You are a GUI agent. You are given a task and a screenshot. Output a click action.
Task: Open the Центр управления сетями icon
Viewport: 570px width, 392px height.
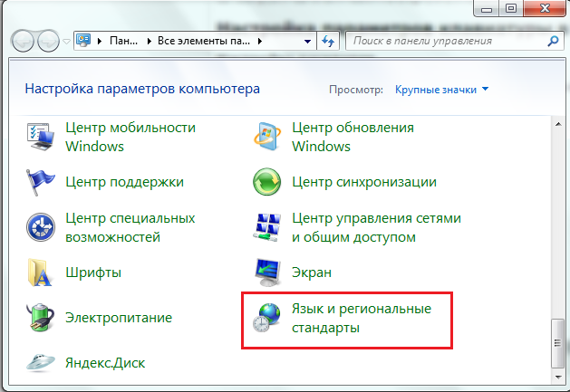(x=267, y=227)
